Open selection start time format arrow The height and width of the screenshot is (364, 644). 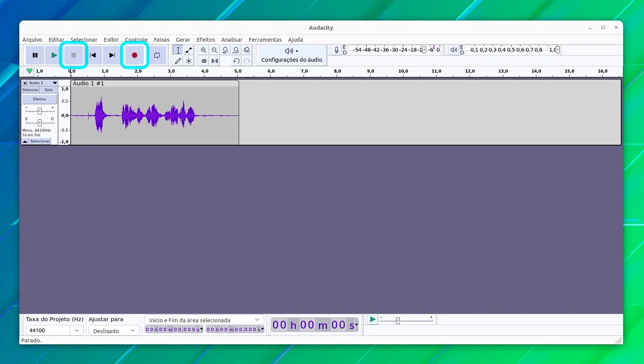pyautogui.click(x=201, y=329)
